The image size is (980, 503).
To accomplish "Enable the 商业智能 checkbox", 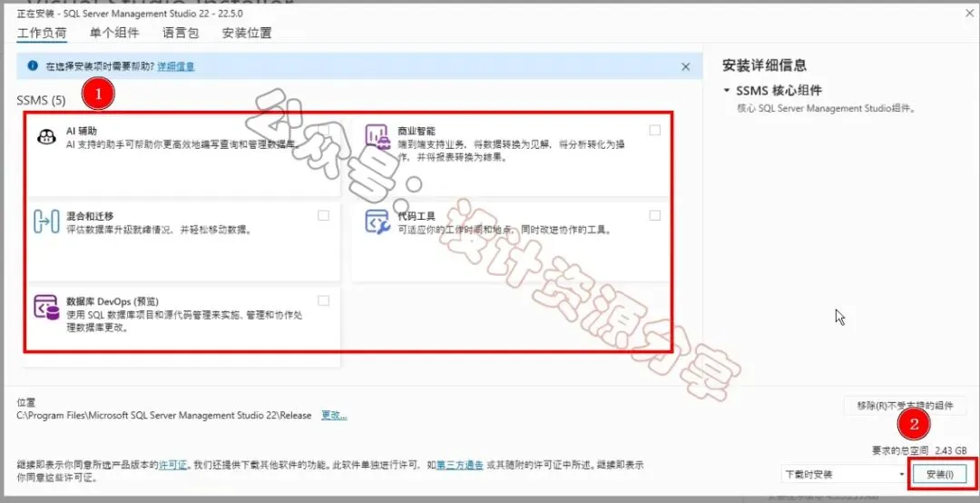I will pos(654,130).
